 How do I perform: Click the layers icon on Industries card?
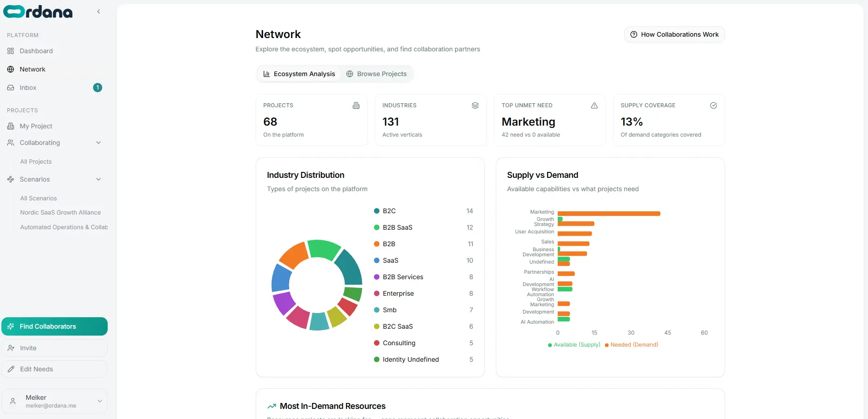pos(475,105)
